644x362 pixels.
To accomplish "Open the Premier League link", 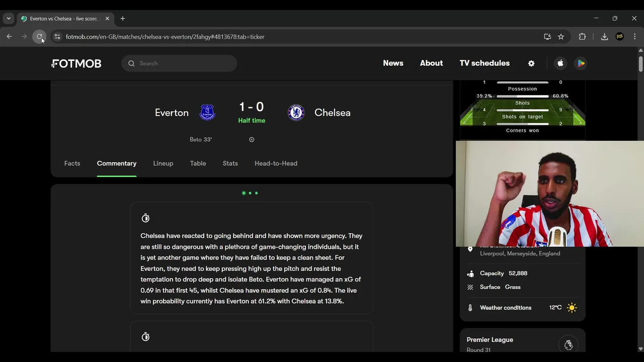I will point(490,340).
